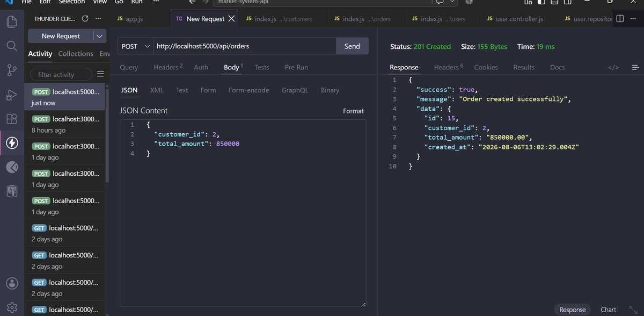Open the Docs response tab

[x=558, y=67]
